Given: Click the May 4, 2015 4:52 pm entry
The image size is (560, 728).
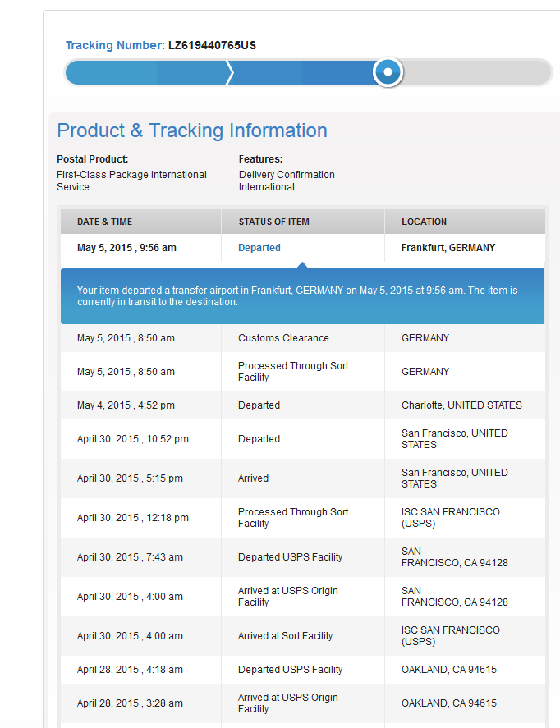Looking at the screenshot, I should click(x=126, y=405).
